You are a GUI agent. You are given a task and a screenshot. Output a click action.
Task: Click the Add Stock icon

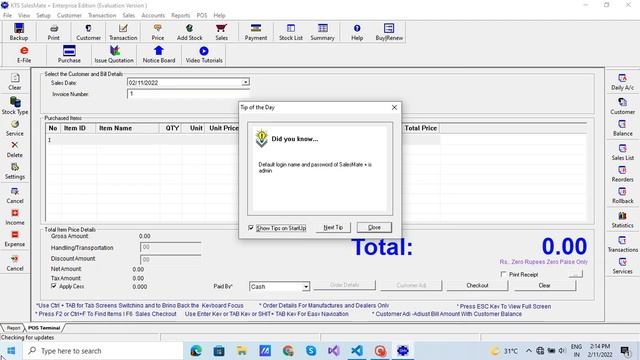(189, 32)
